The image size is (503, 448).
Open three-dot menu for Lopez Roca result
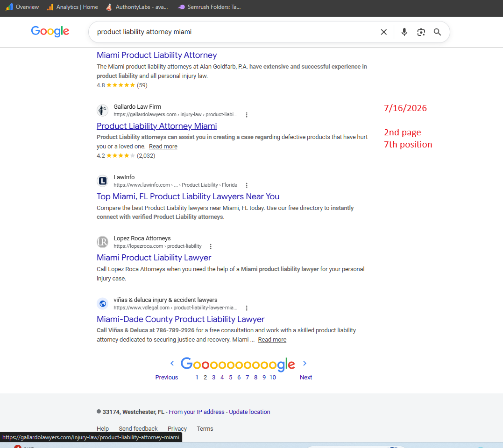click(211, 246)
